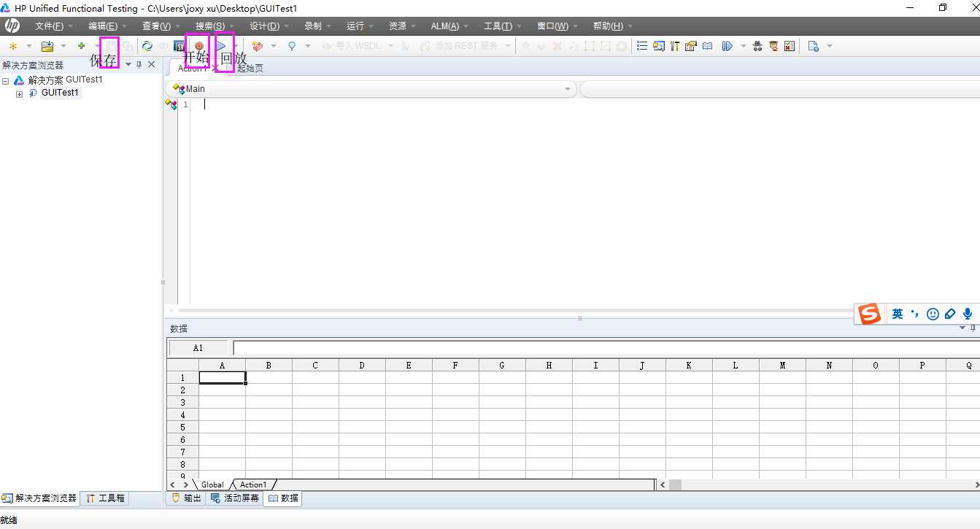Viewport: 980px width, 529px height.
Task: Click the SV service virtualization icon
Action: click(x=180, y=46)
